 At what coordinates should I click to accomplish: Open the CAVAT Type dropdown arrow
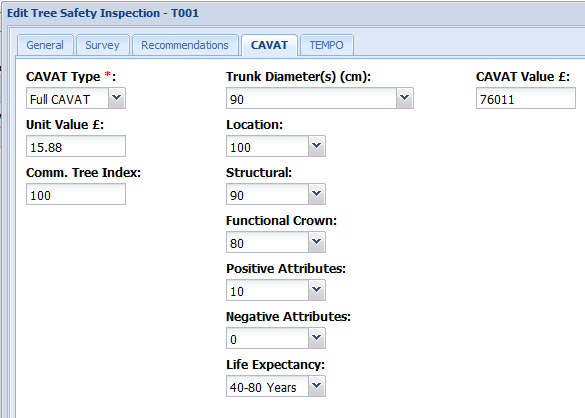117,98
